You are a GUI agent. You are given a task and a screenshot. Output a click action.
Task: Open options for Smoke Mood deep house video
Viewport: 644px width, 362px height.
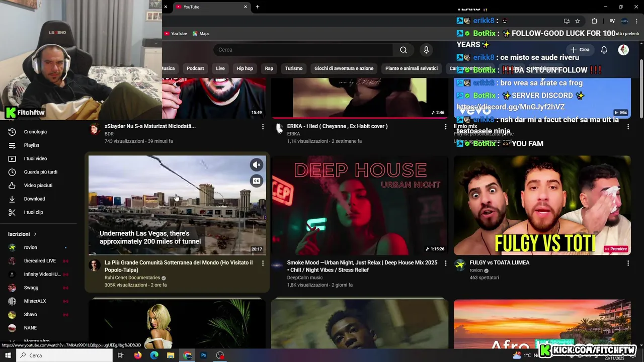[x=445, y=263]
